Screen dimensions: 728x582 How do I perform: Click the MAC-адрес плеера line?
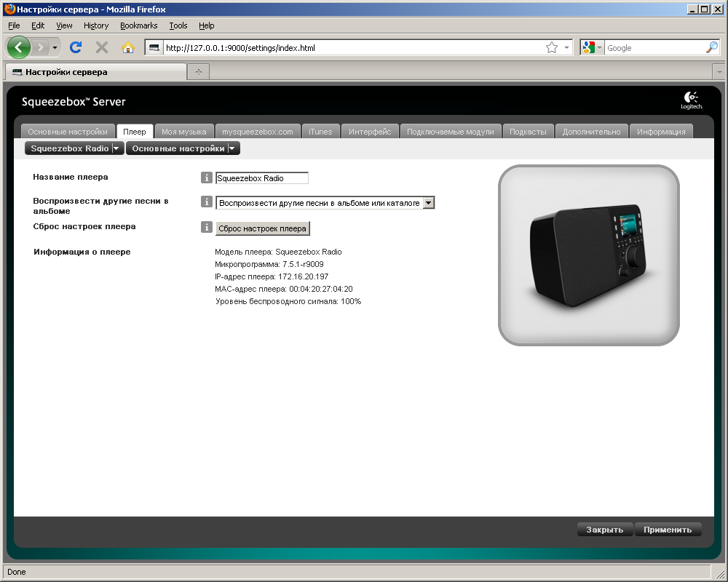click(284, 289)
